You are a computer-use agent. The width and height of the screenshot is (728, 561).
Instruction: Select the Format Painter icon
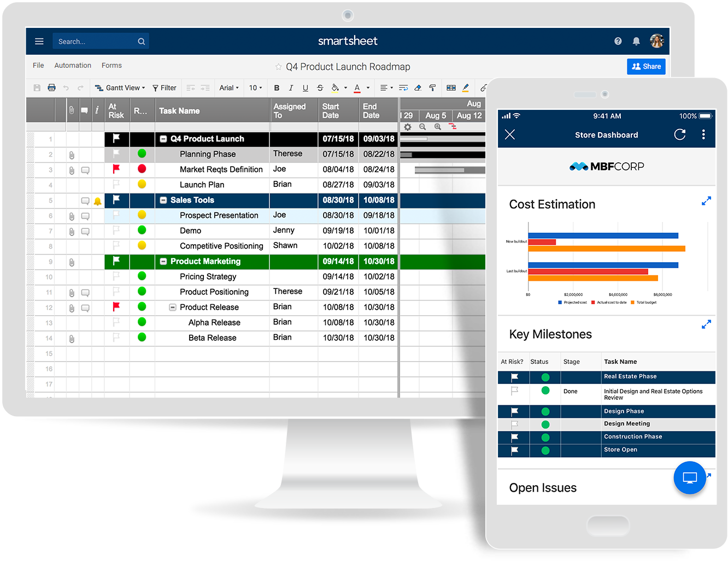click(x=432, y=88)
